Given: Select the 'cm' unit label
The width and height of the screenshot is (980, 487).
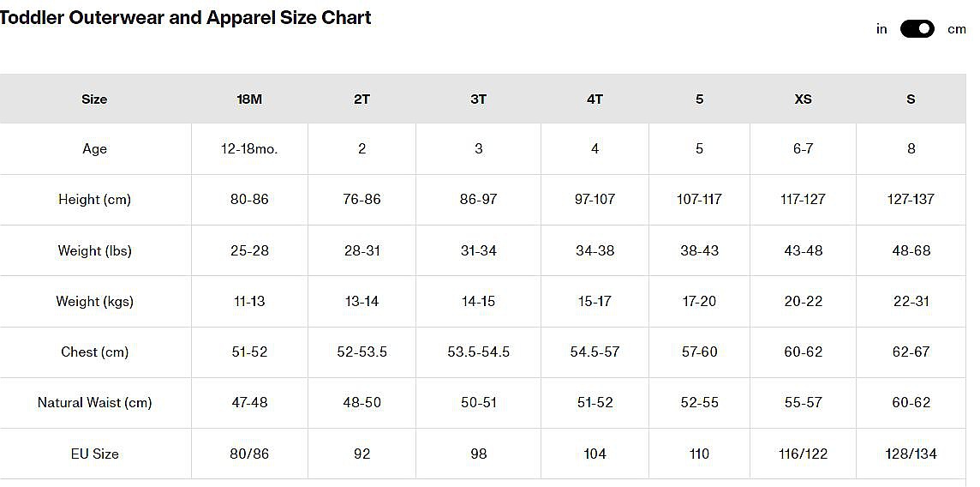Looking at the screenshot, I should click(x=956, y=29).
